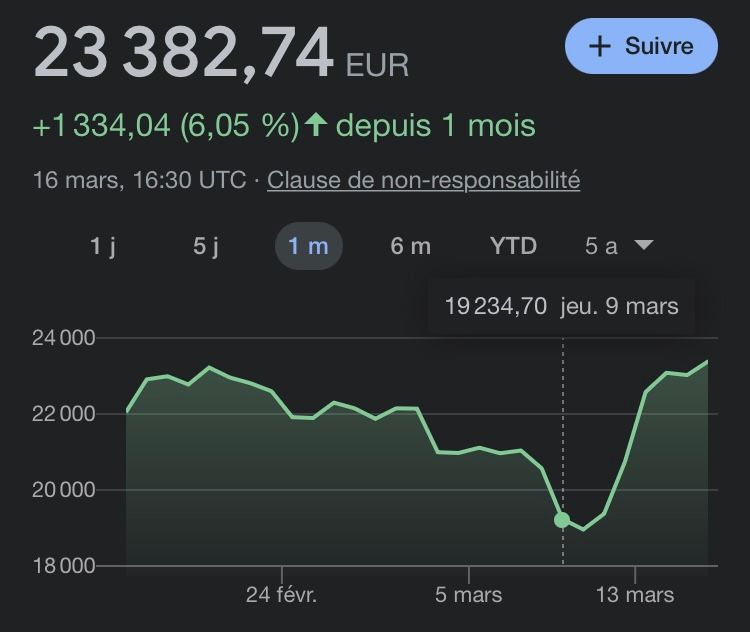
Task: Open the Clause de non-responsabilité link
Action: tap(424, 181)
